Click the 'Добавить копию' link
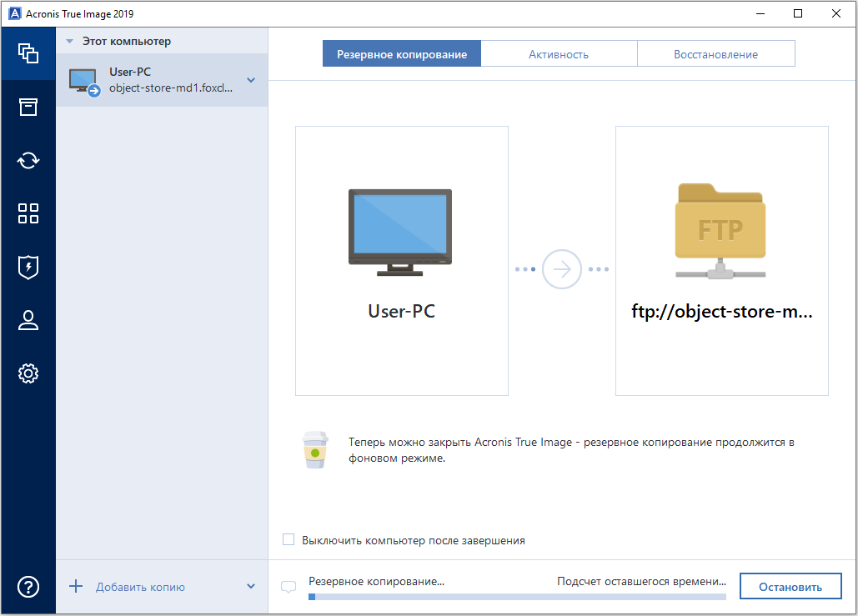 point(141,587)
